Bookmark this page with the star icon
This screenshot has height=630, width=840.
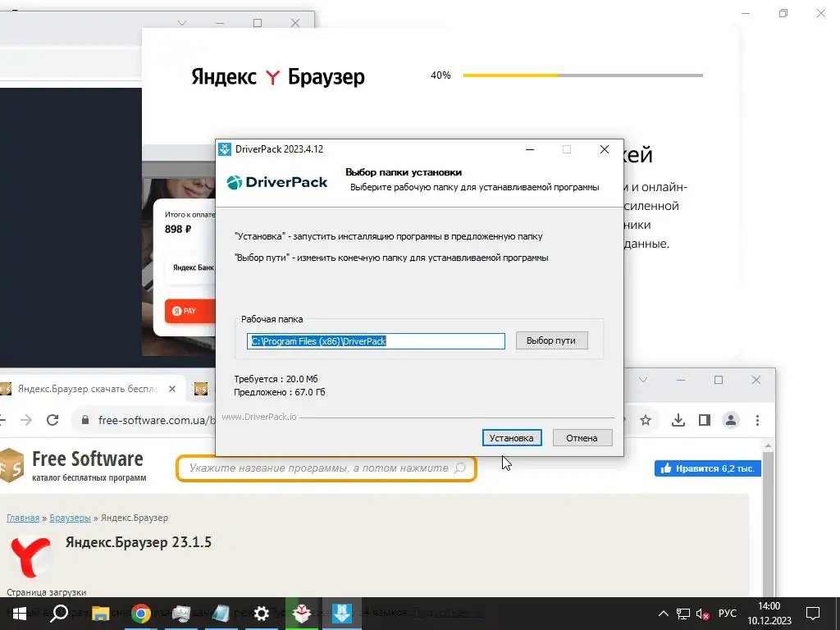click(646, 421)
